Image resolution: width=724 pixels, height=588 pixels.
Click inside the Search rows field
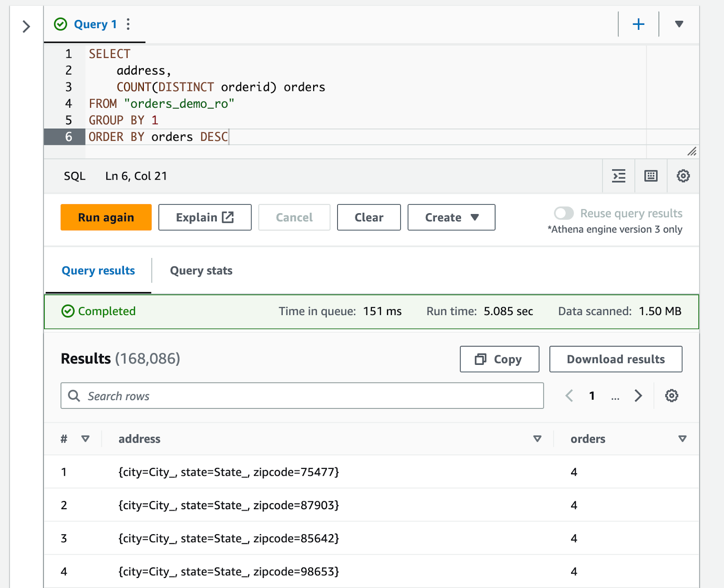pyautogui.click(x=226, y=396)
